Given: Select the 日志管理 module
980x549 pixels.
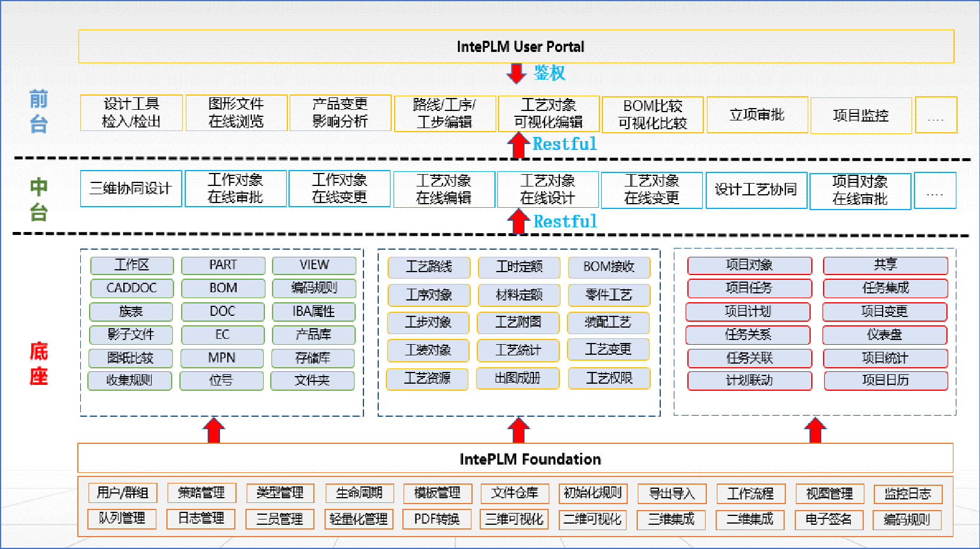Looking at the screenshot, I should 201,518.
